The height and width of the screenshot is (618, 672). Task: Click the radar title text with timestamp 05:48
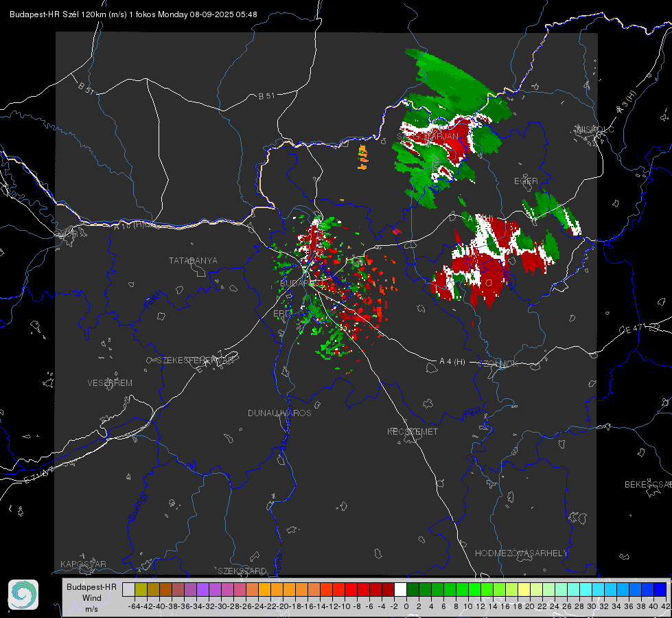click(133, 14)
